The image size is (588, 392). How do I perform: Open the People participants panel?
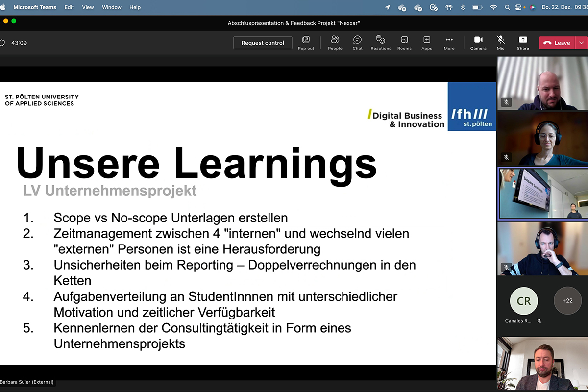click(335, 43)
